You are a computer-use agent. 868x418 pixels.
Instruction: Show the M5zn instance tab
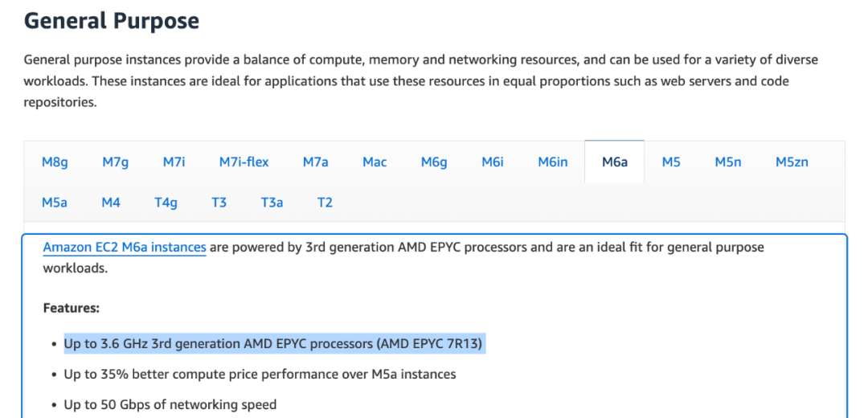792,162
